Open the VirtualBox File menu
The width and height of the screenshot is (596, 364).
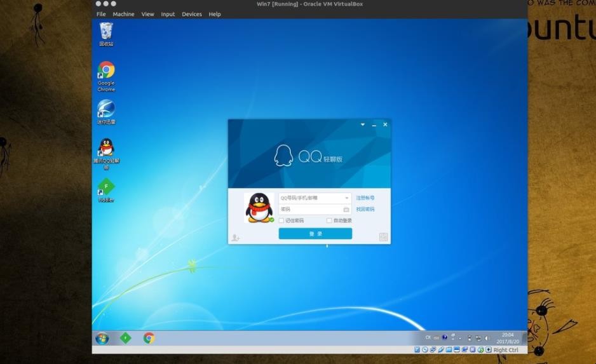(101, 14)
